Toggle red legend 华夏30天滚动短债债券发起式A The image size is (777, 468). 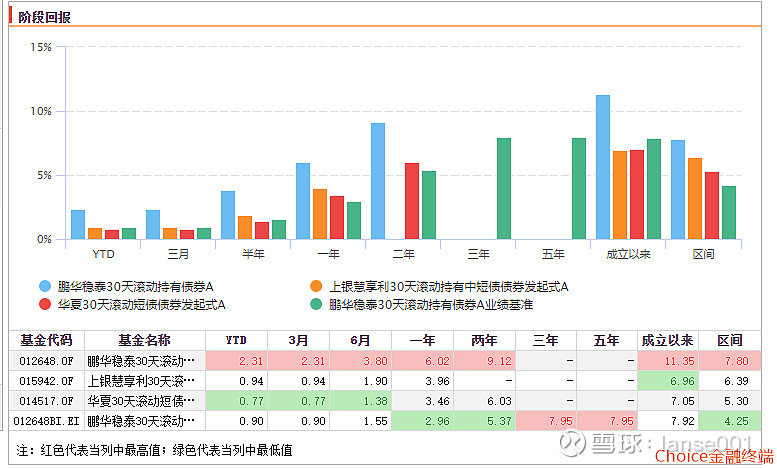(x=132, y=304)
